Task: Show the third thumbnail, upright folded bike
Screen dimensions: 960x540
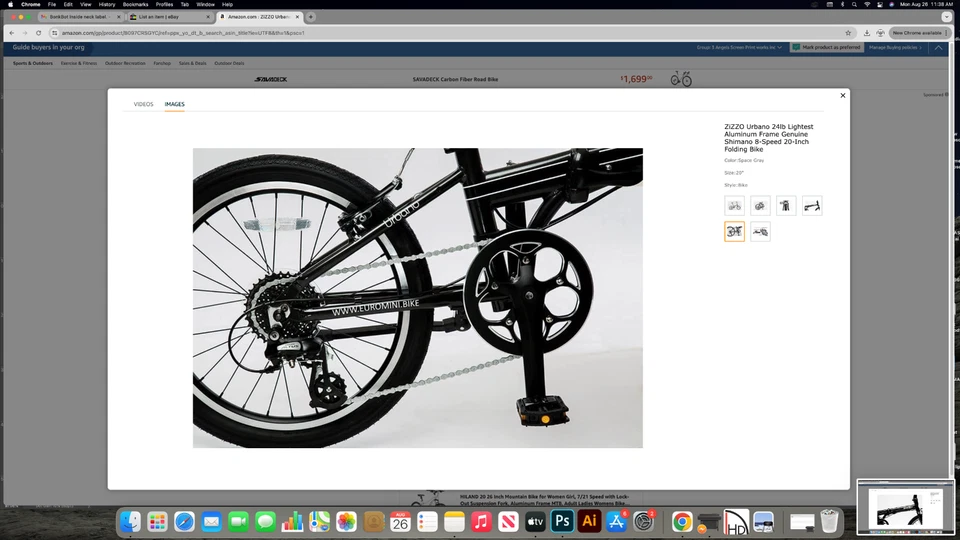Action: 786,206
